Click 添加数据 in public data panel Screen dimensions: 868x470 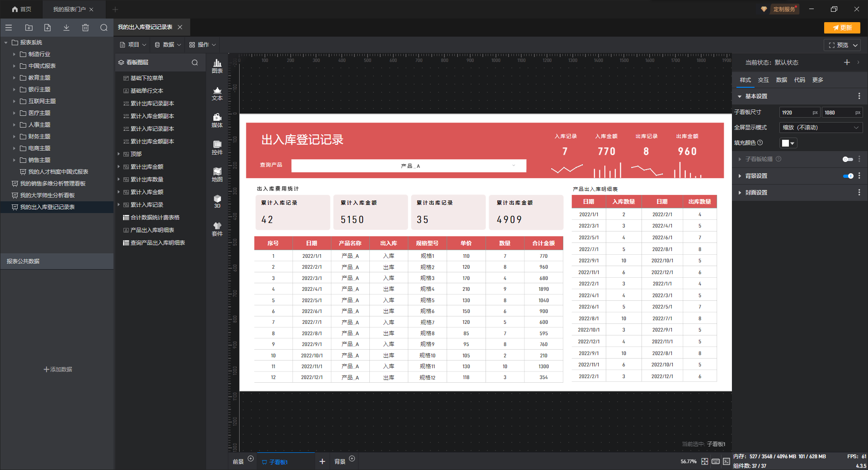[x=58, y=370]
